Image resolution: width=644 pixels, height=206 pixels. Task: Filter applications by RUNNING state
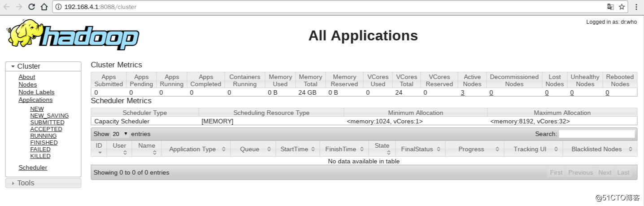point(44,136)
